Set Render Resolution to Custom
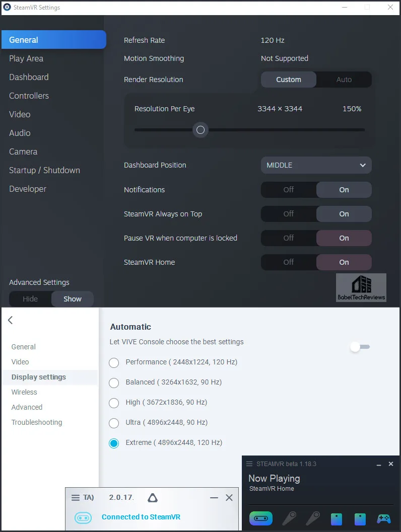 (289, 80)
